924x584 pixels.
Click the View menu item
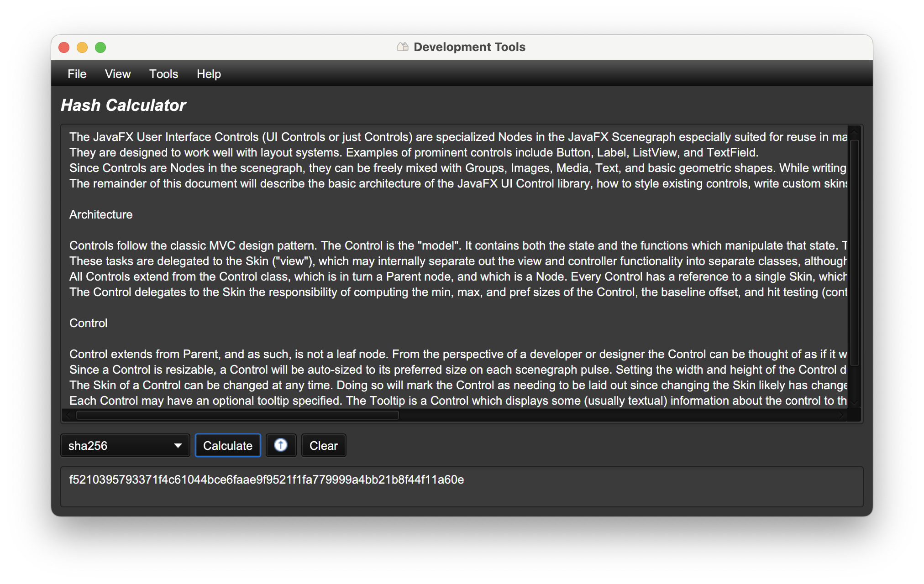click(x=118, y=74)
